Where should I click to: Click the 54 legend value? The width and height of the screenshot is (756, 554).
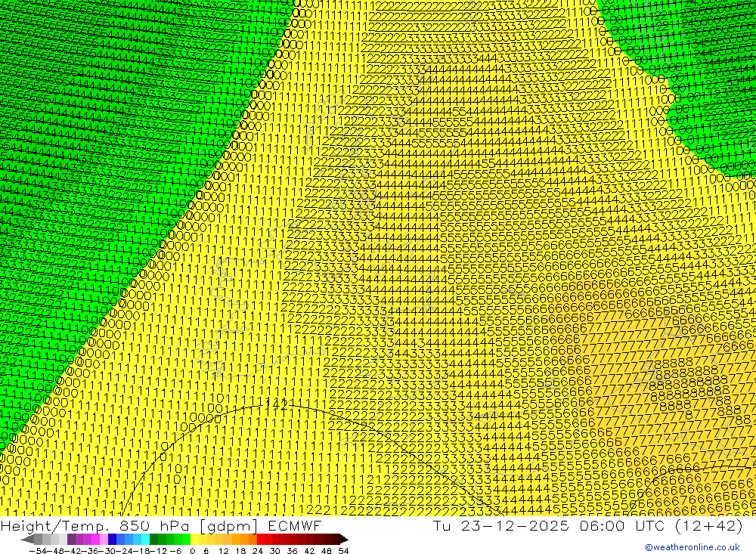click(x=343, y=551)
